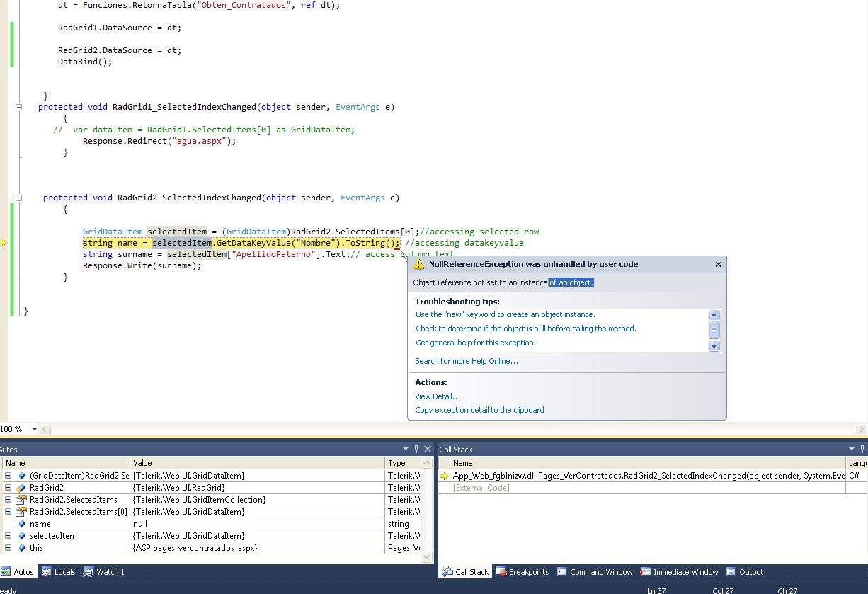Screen dimensions: 868x594
Task: Switch to the Locals tab
Action: tap(59, 572)
